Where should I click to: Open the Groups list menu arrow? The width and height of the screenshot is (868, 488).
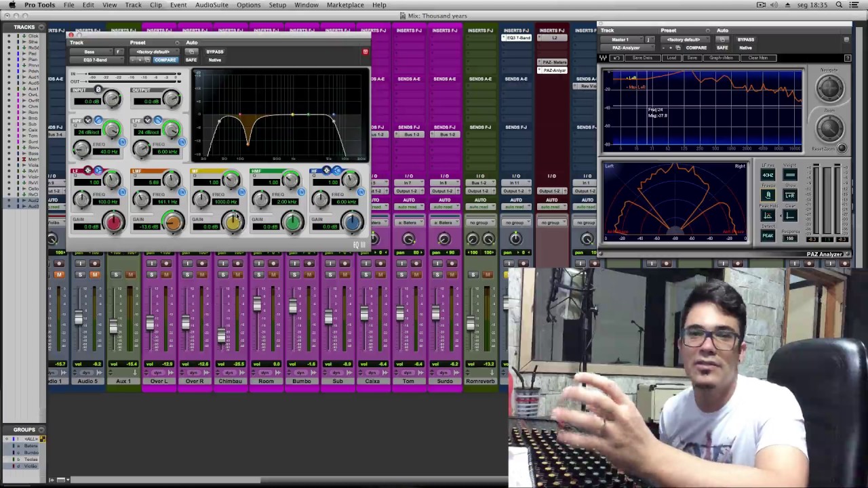point(41,430)
